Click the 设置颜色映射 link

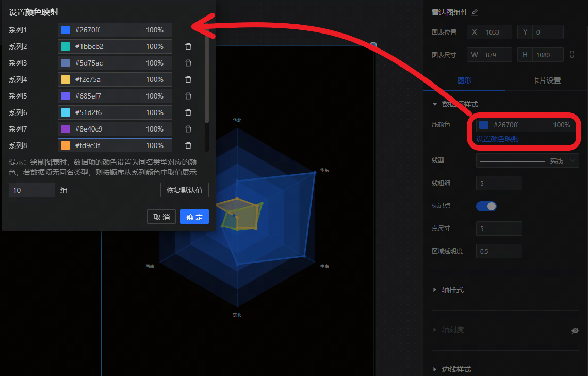click(x=497, y=139)
